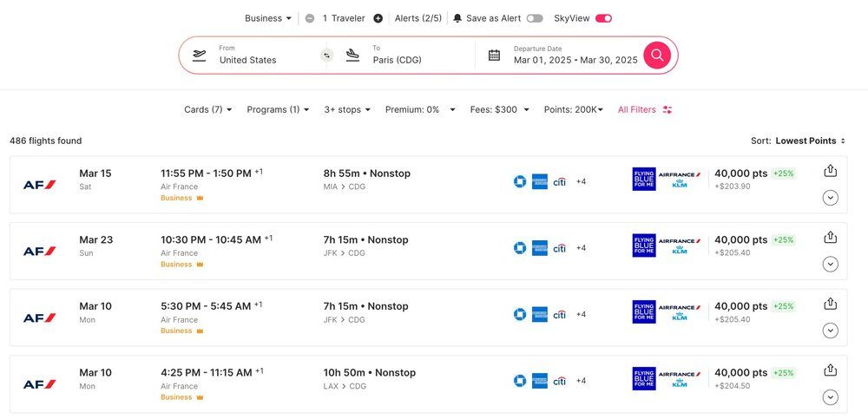Viewport: 868px width, 419px height.
Task: Toggle the Save as Alert switch
Action: pyautogui.click(x=535, y=18)
